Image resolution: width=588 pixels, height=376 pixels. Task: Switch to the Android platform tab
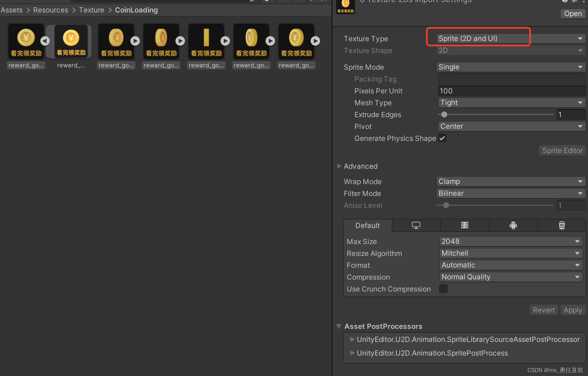(x=513, y=225)
